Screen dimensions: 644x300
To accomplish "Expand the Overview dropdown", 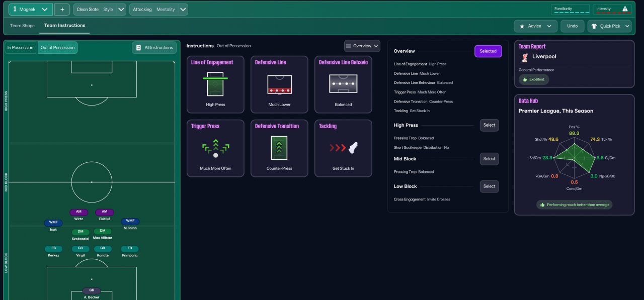I will pos(362,46).
